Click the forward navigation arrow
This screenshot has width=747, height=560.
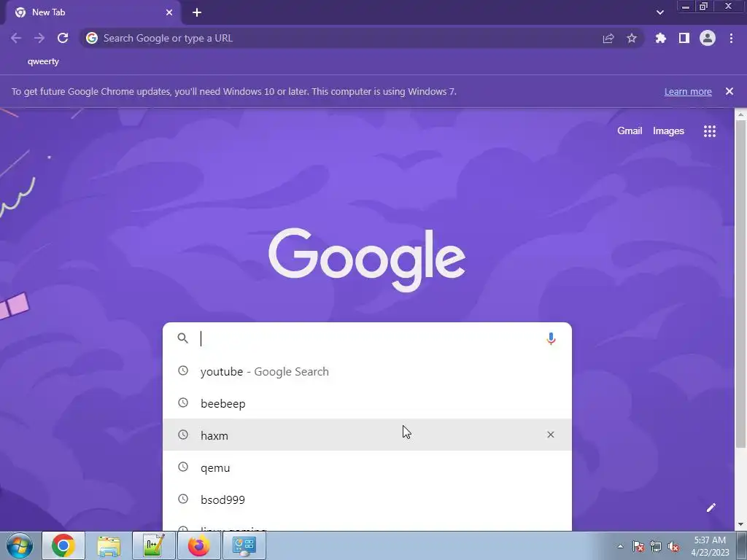(x=39, y=38)
